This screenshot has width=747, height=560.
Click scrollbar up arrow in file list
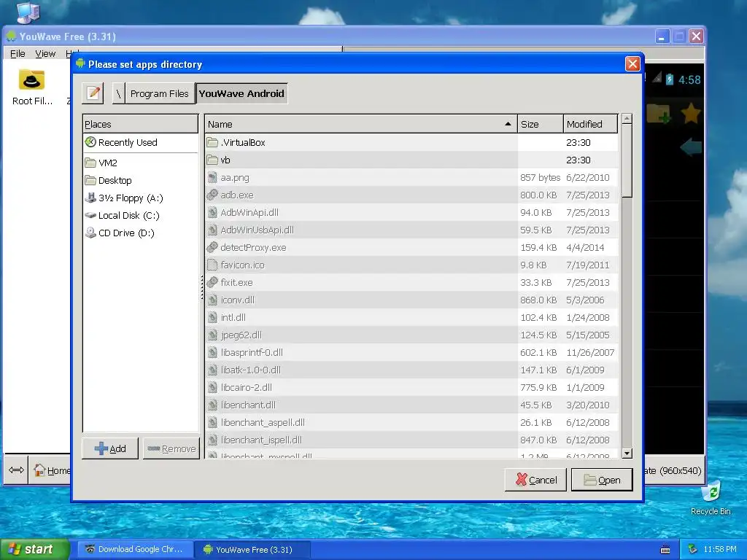click(627, 119)
